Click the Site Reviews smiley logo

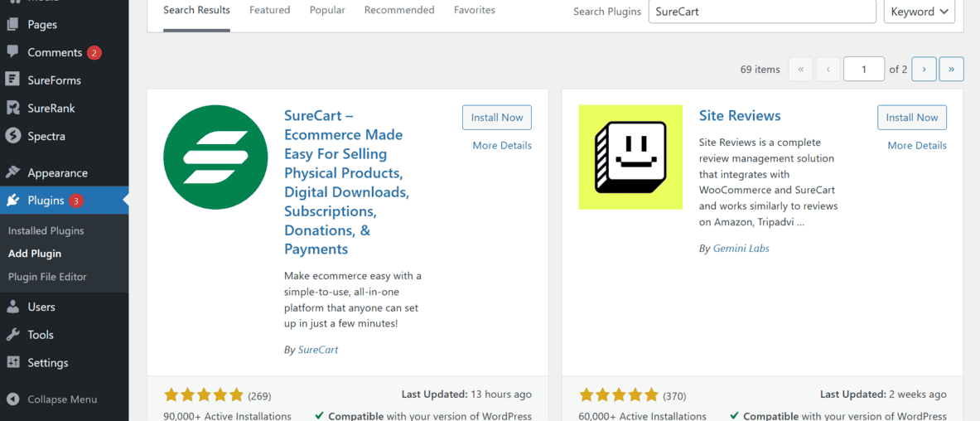pyautogui.click(x=630, y=157)
